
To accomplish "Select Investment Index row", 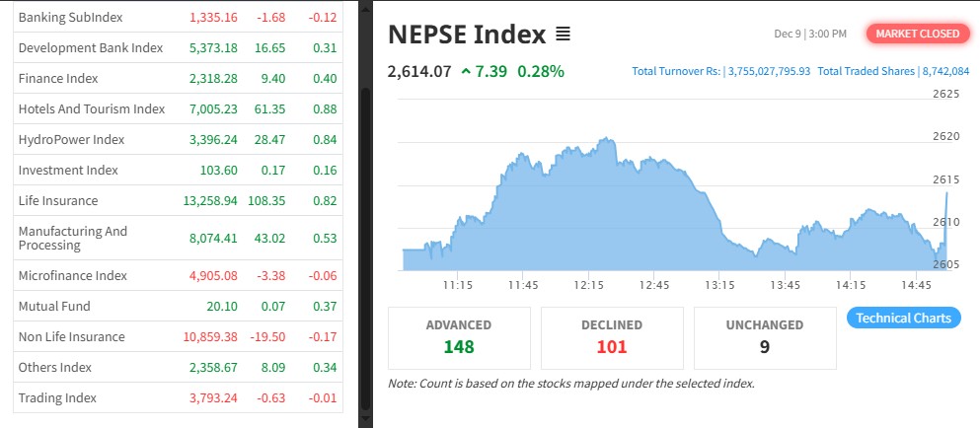I will 68,170.
